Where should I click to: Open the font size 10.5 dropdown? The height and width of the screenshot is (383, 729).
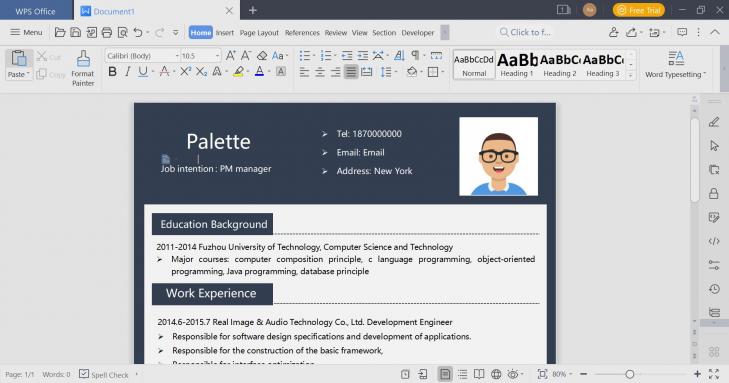pyautogui.click(x=217, y=56)
